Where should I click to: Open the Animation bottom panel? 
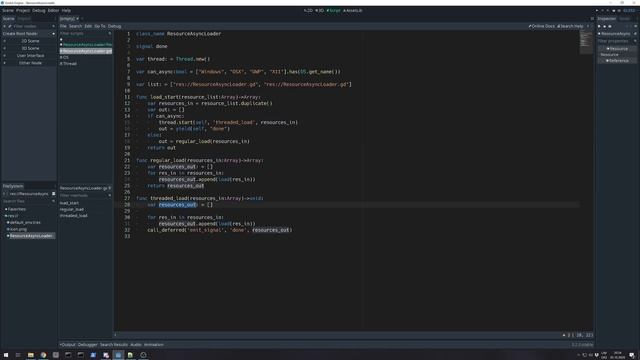153,345
